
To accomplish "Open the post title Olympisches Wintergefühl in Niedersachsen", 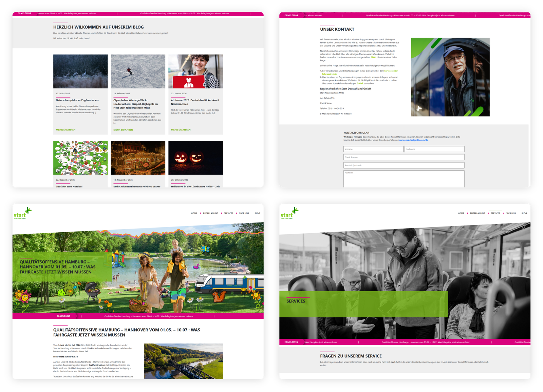I will (x=136, y=104).
